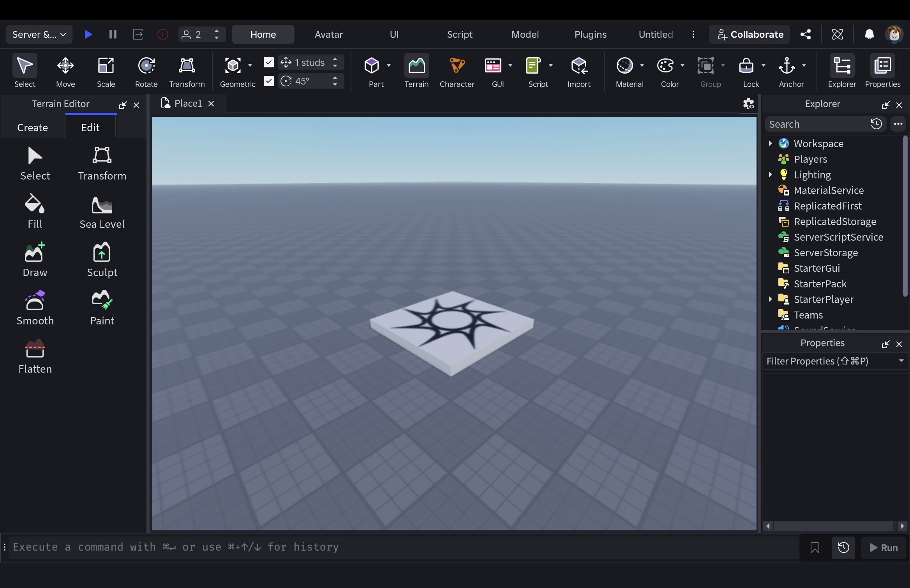Click the Import button icon
The height and width of the screenshot is (588, 910).
[x=579, y=65]
